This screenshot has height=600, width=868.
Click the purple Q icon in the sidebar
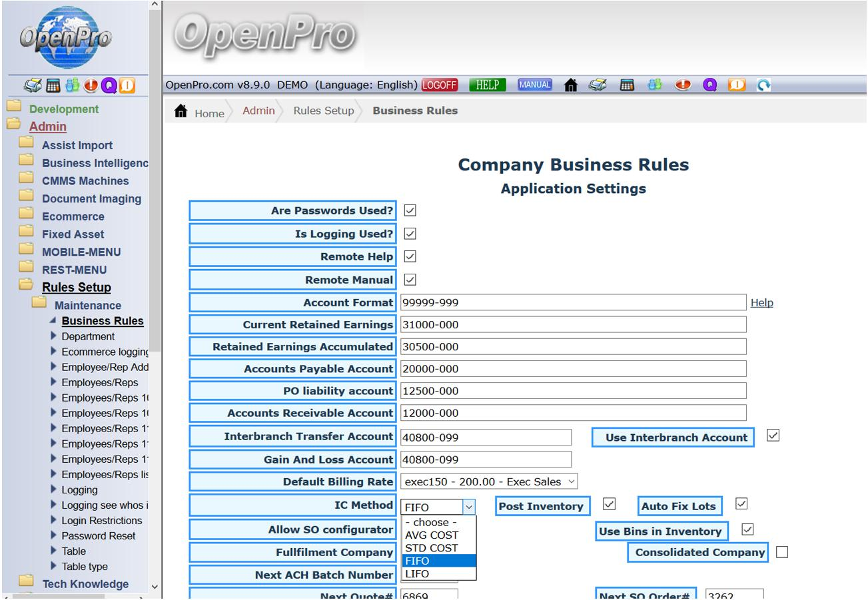pyautogui.click(x=109, y=85)
